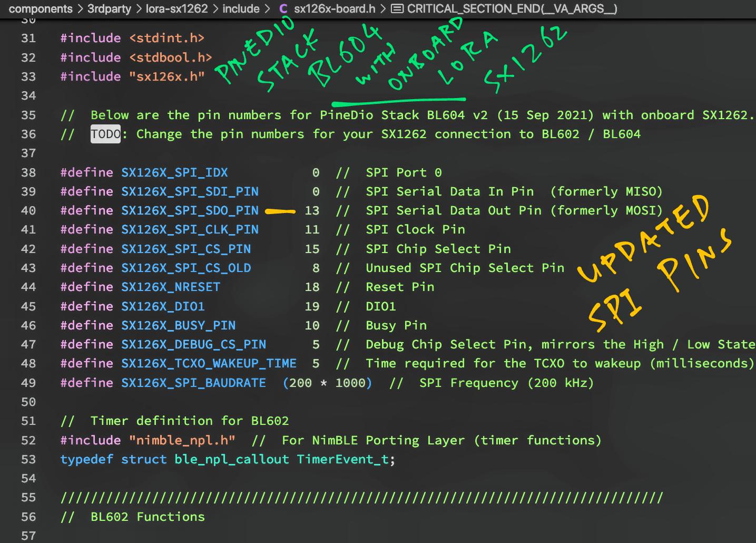The width and height of the screenshot is (756, 543).
Task: Click line number 38 in the gutter
Action: point(28,172)
